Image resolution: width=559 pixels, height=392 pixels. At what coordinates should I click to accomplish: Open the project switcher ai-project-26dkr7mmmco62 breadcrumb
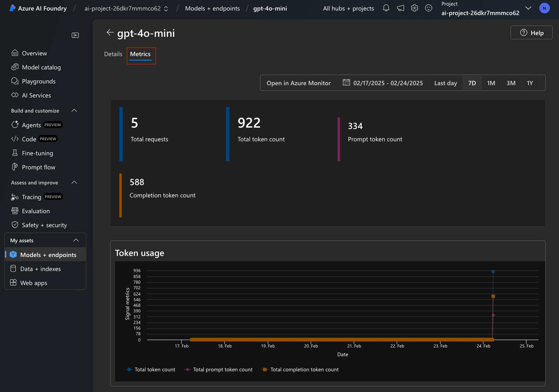tap(126, 8)
